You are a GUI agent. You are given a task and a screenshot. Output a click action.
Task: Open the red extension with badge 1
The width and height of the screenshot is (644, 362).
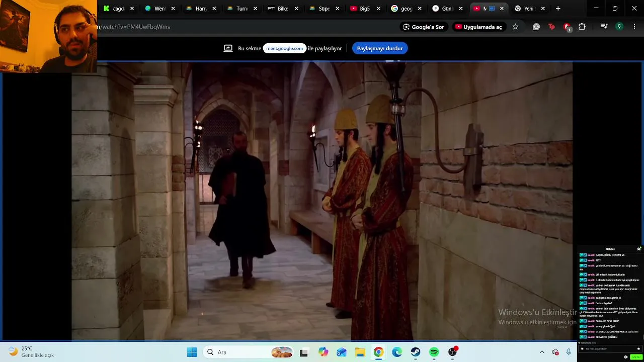[x=567, y=27]
